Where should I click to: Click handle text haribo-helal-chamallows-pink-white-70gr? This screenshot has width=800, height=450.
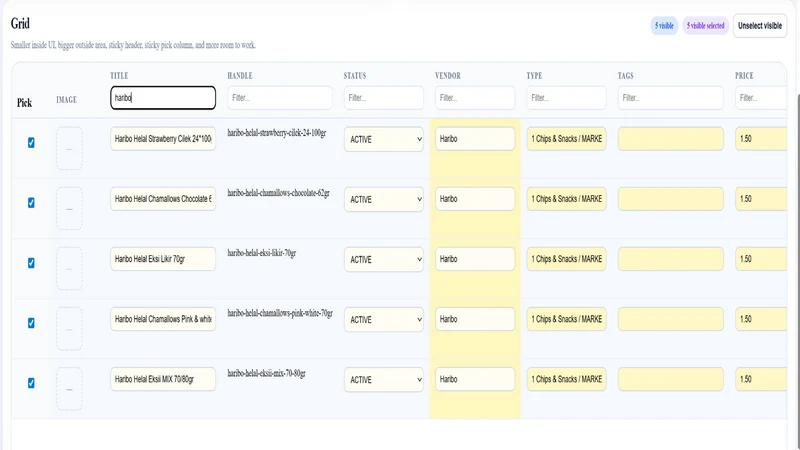point(280,314)
